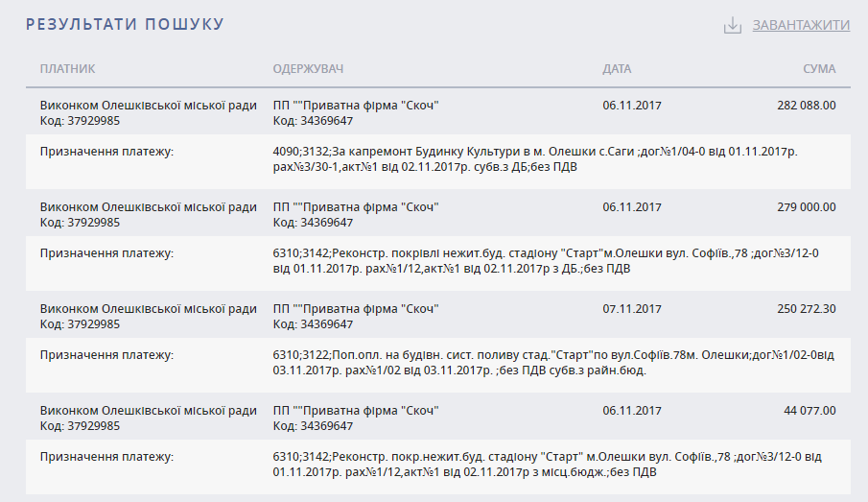The height and width of the screenshot is (502, 868).
Task: Select the 282 088.00 amount
Action: click(807, 106)
